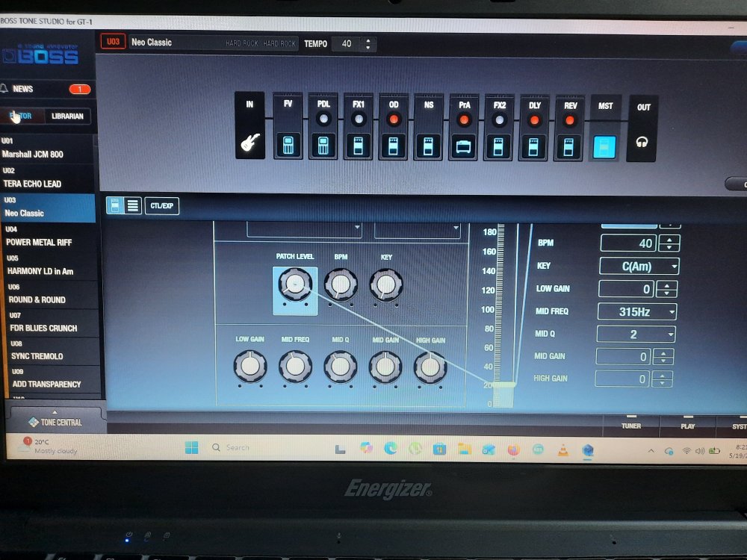This screenshot has height=560, width=747.
Task: Click the PLAY button
Action: pyautogui.click(x=687, y=426)
